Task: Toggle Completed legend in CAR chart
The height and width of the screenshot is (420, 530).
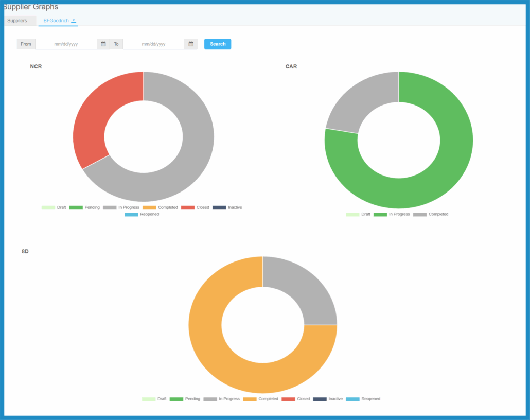Action: coord(431,214)
